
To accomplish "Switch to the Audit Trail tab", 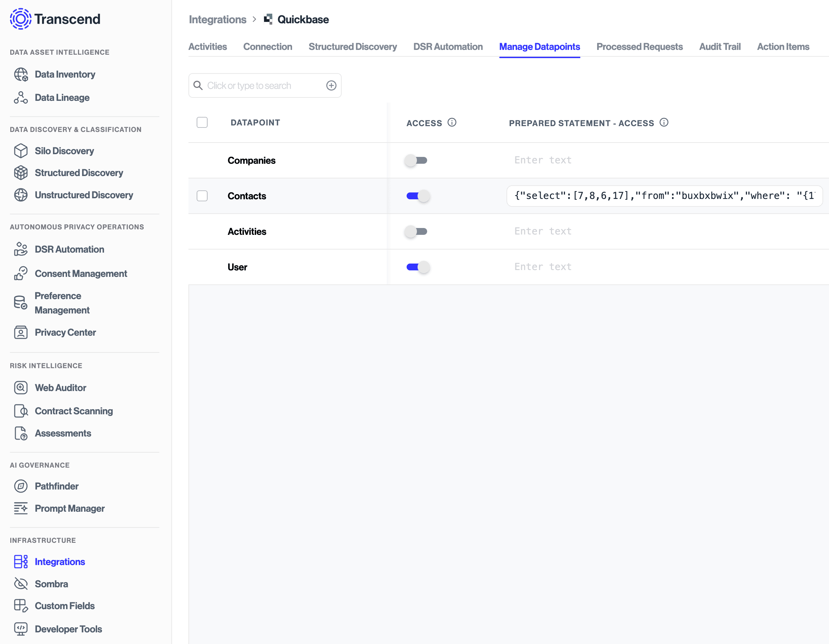I will tap(720, 46).
